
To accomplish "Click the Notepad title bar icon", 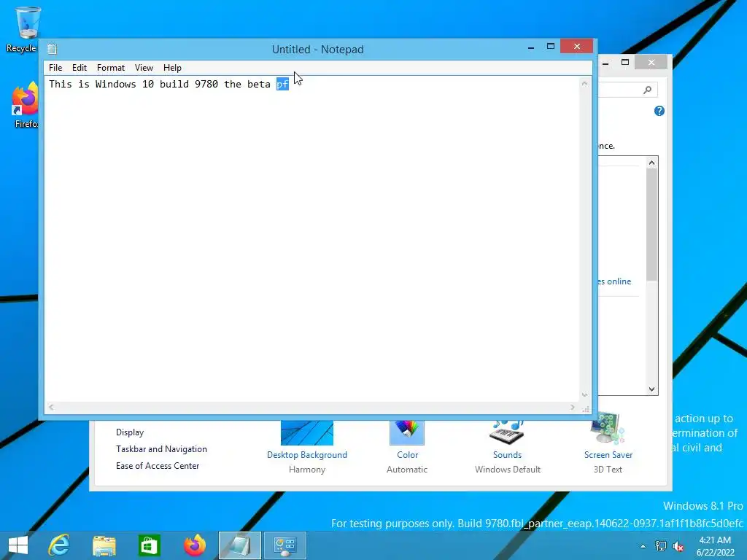I will (x=53, y=49).
